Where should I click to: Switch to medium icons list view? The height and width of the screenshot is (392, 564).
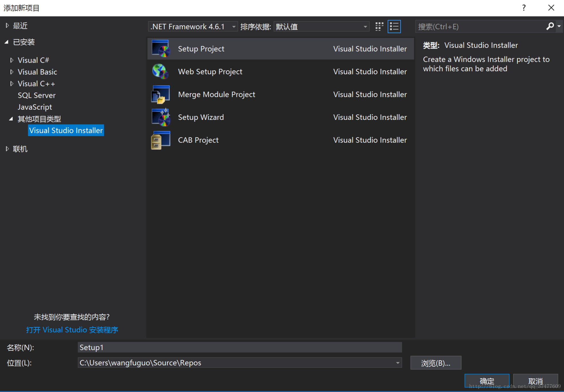point(394,27)
